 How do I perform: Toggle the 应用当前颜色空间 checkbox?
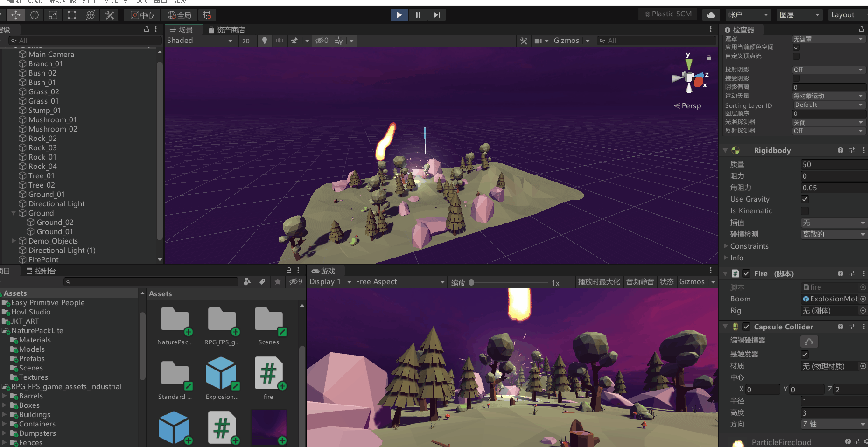797,47
